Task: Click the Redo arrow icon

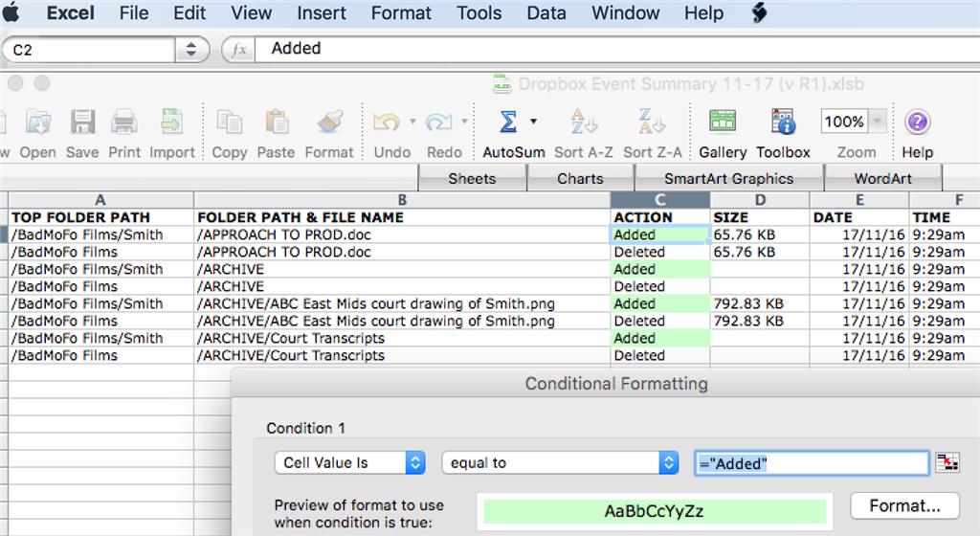Action: coord(438,123)
